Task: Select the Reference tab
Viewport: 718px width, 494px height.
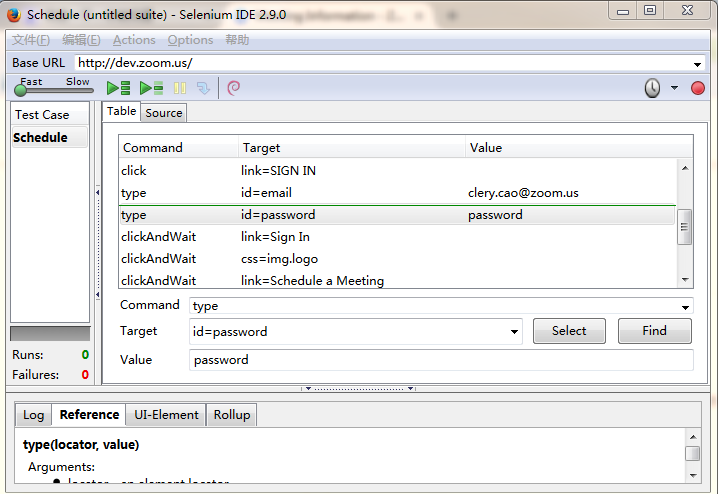Action: click(89, 415)
